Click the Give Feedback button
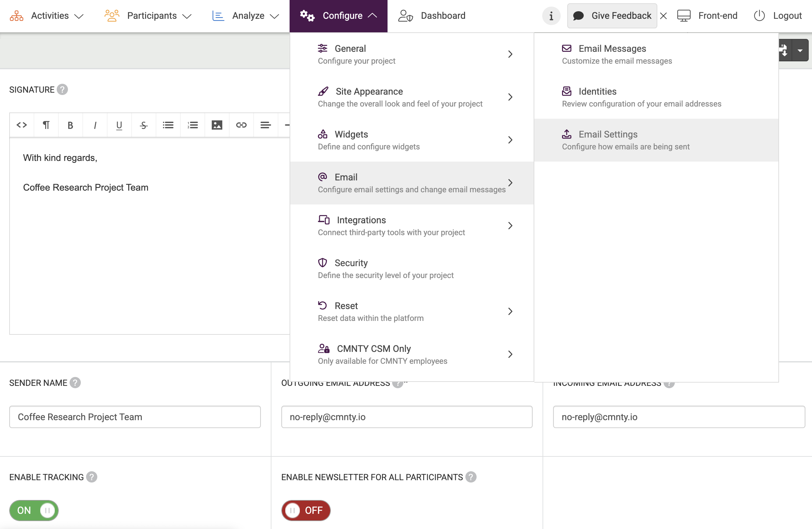This screenshot has height=529, width=812. 612,16
